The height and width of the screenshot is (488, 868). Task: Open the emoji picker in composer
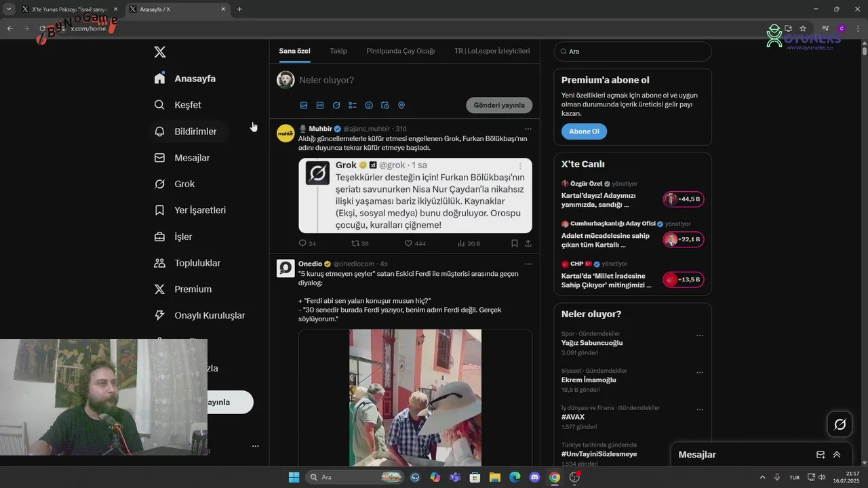(x=369, y=106)
